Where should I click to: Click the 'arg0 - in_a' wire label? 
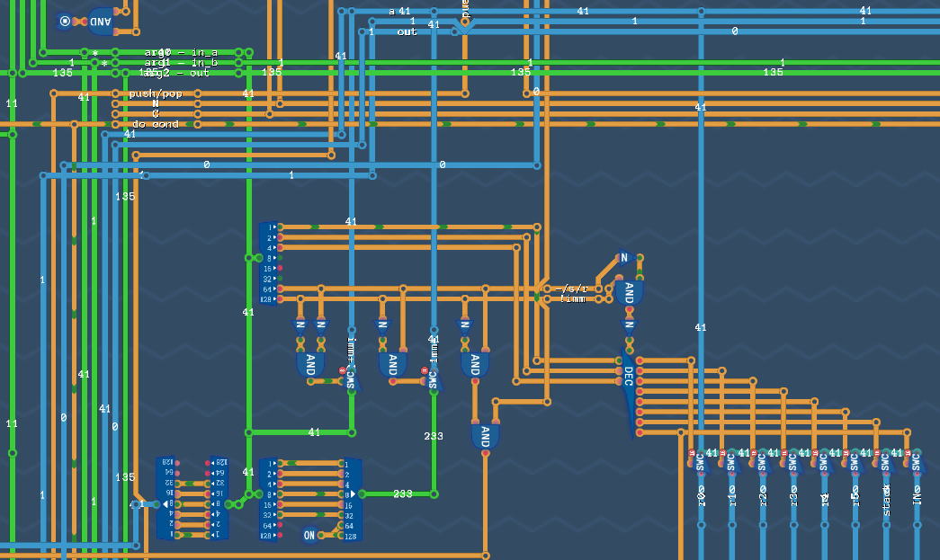coord(181,53)
